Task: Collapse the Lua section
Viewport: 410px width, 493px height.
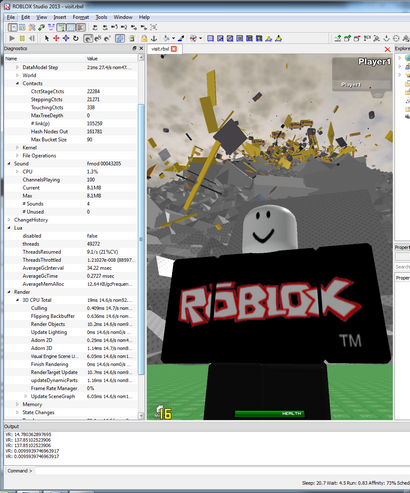Action: (9, 228)
